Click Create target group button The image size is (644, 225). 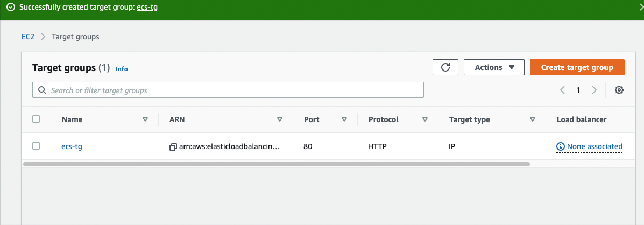click(x=577, y=67)
